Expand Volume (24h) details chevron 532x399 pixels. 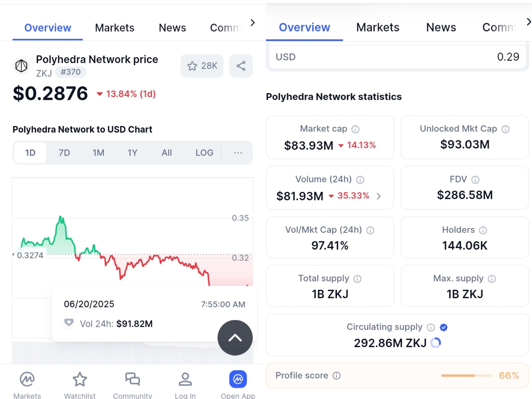pos(379,196)
